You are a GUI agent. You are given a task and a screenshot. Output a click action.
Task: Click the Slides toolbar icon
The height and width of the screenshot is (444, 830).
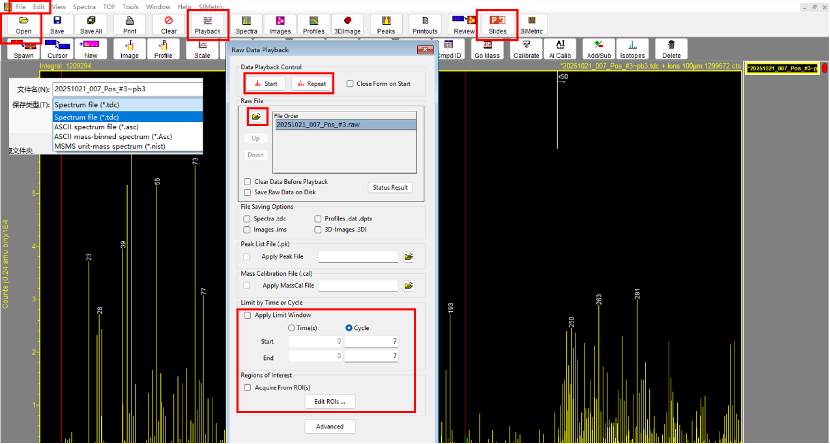coord(497,24)
